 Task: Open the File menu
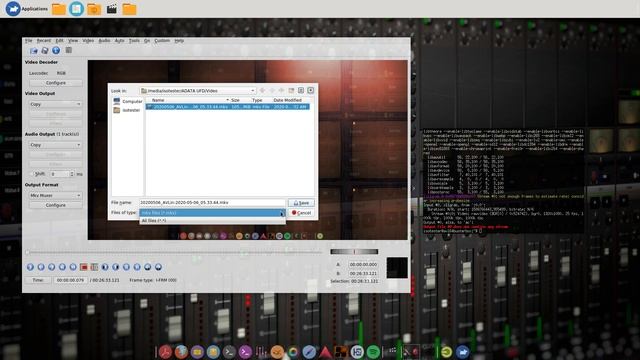point(28,41)
